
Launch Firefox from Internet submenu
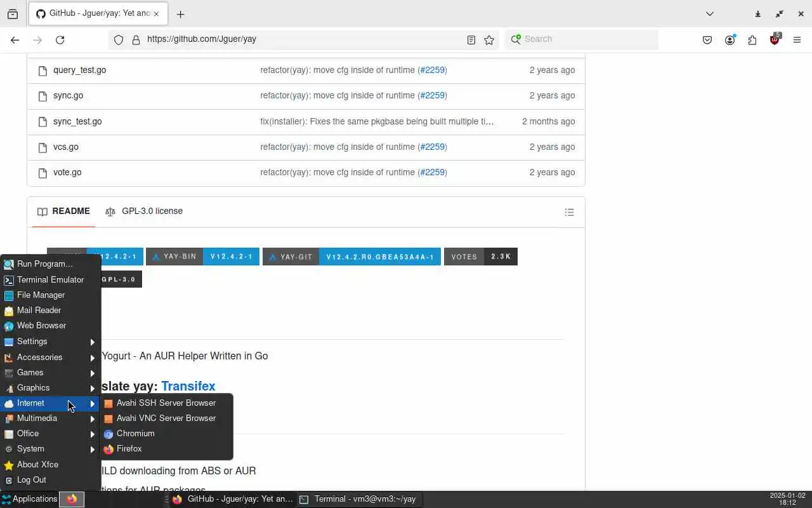click(167, 449)
